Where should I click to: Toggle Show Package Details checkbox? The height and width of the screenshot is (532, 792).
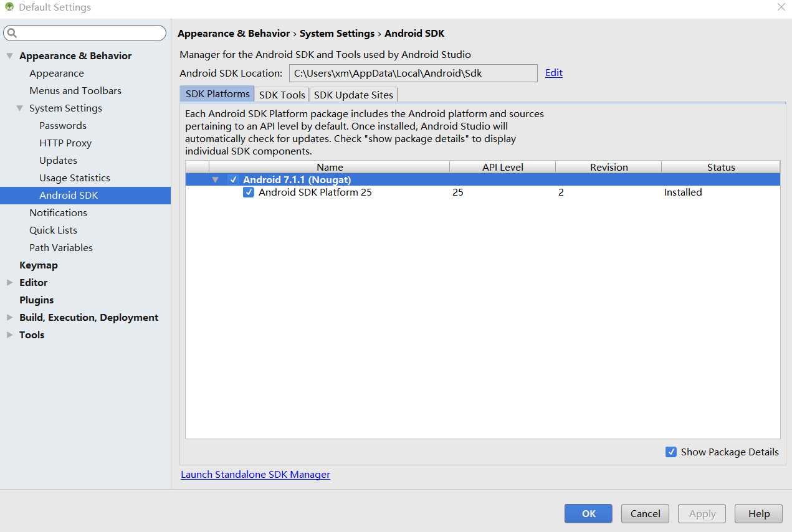671,452
